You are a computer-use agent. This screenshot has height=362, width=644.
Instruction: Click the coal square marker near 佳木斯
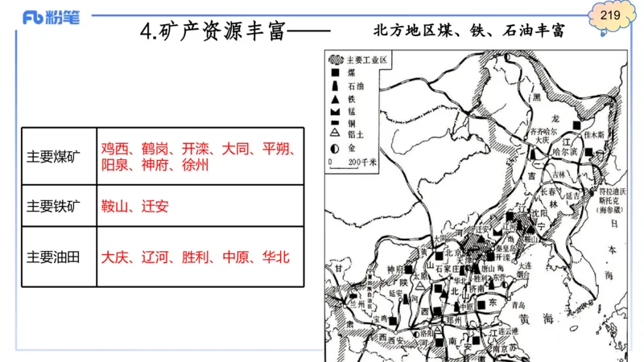(x=576, y=125)
